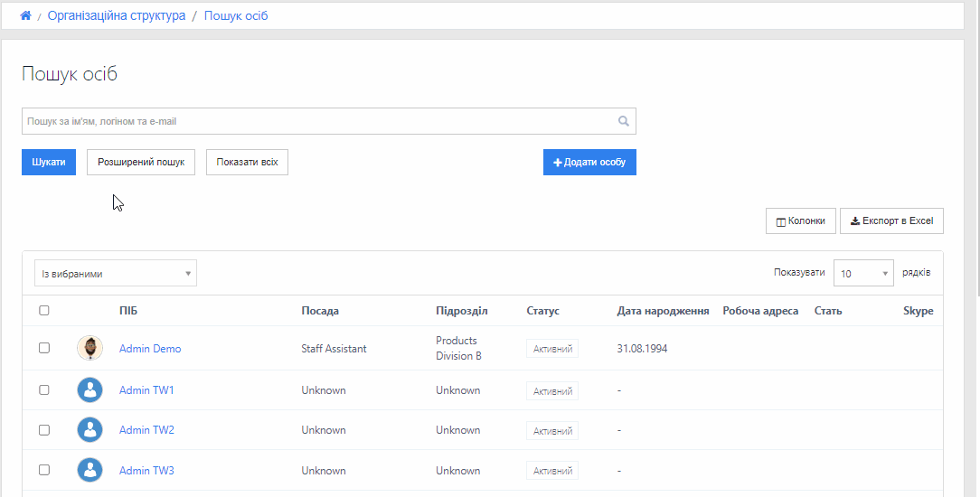Open the rows-per-page dropdown showing 10

pos(863,273)
